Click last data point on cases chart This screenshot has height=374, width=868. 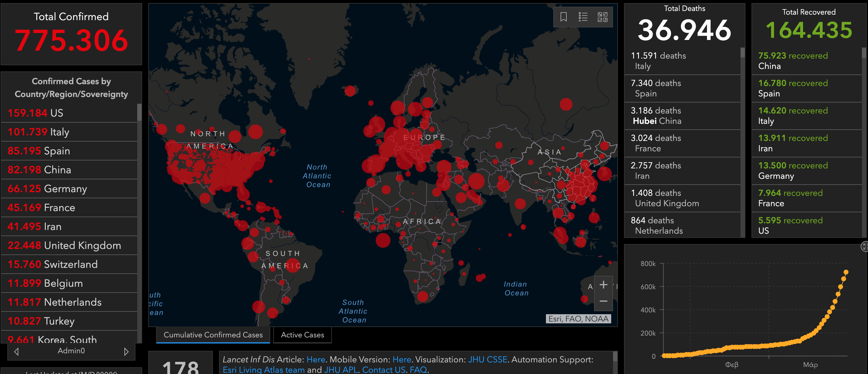pyautogui.click(x=846, y=272)
